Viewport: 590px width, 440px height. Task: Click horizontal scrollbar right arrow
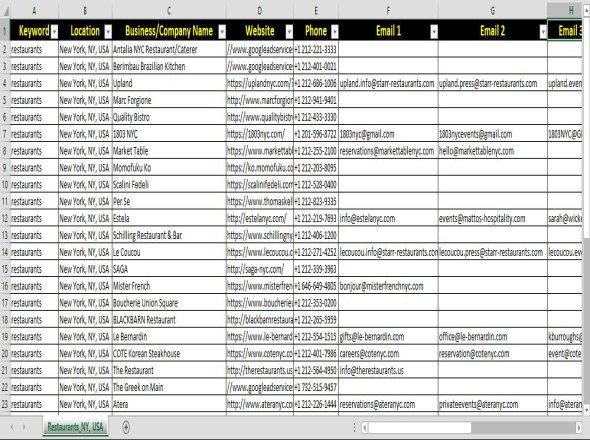[579, 427]
